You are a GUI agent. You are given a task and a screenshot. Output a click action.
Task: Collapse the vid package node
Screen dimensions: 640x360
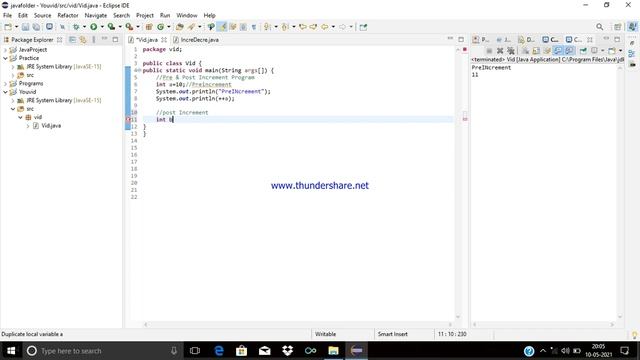[x=20, y=117]
